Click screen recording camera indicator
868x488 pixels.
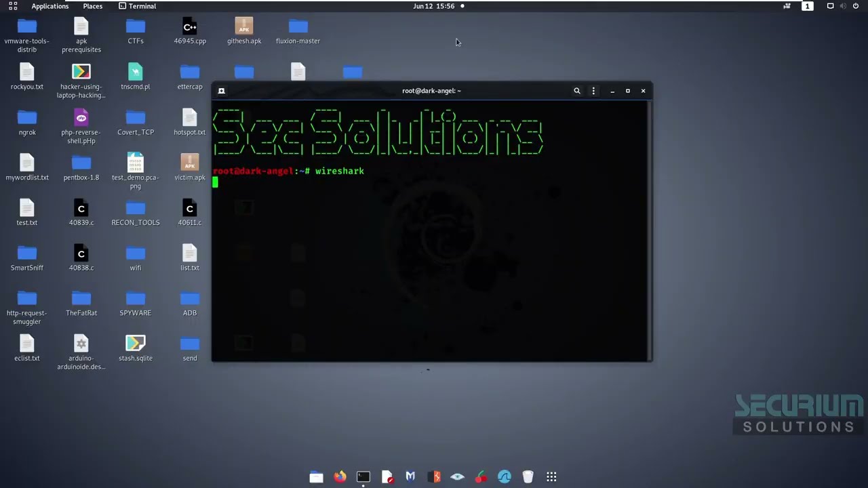[787, 6]
